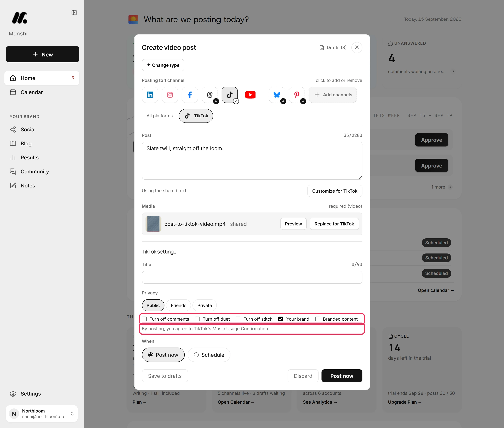This screenshot has width=504, height=428.
Task: Expand the Northloom account switcher
Action: click(42, 414)
